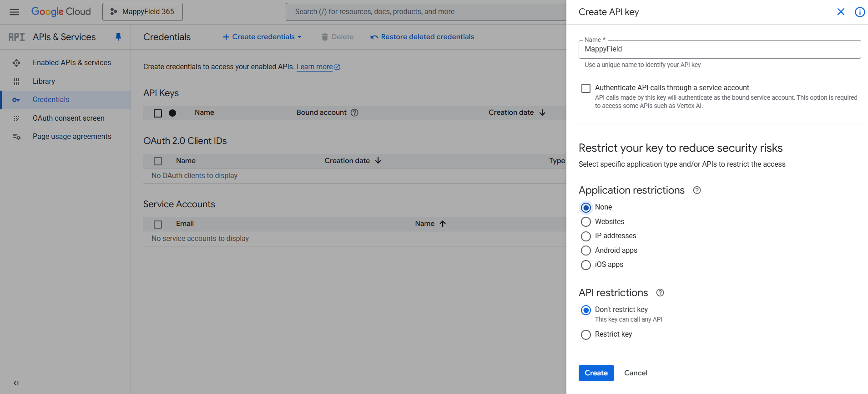This screenshot has width=868, height=394.
Task: Open the Learn more link
Action: click(318, 67)
